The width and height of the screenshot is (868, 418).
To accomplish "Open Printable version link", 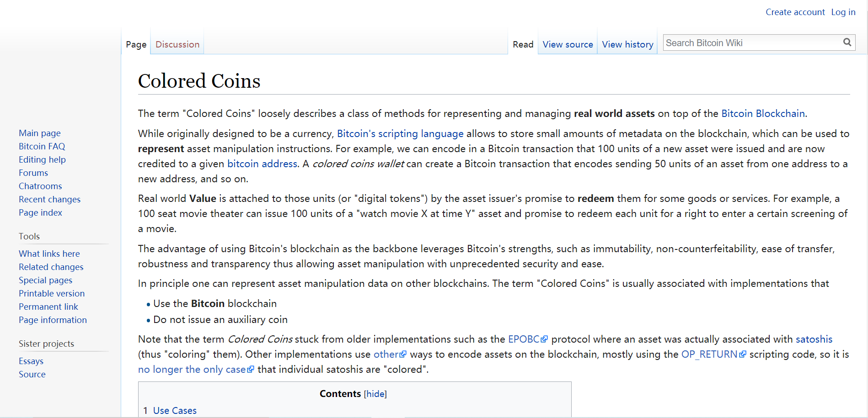I will tap(52, 293).
